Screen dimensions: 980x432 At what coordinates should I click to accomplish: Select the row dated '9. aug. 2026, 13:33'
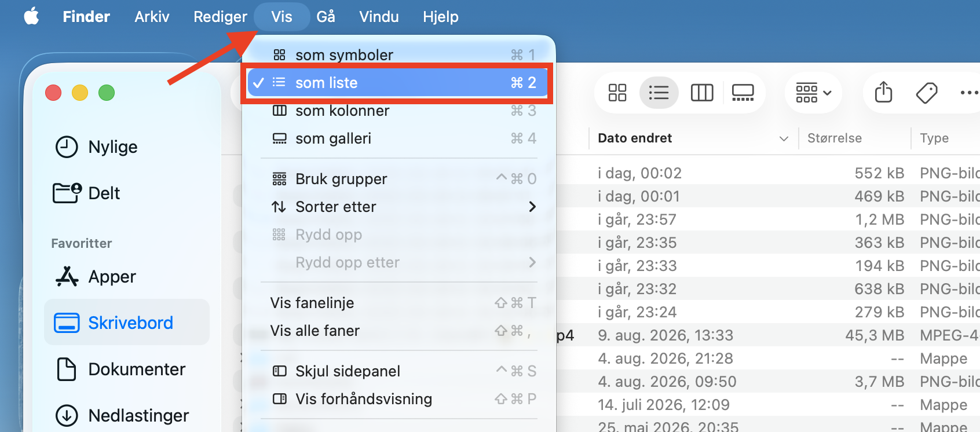pos(768,335)
